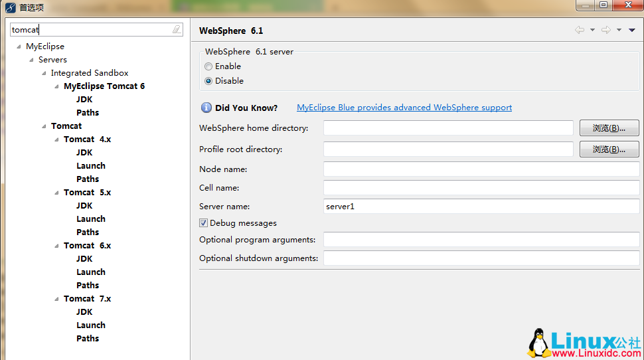The image size is (644, 360).
Task: Select Paths under Tomcat 7.x
Action: pos(88,339)
